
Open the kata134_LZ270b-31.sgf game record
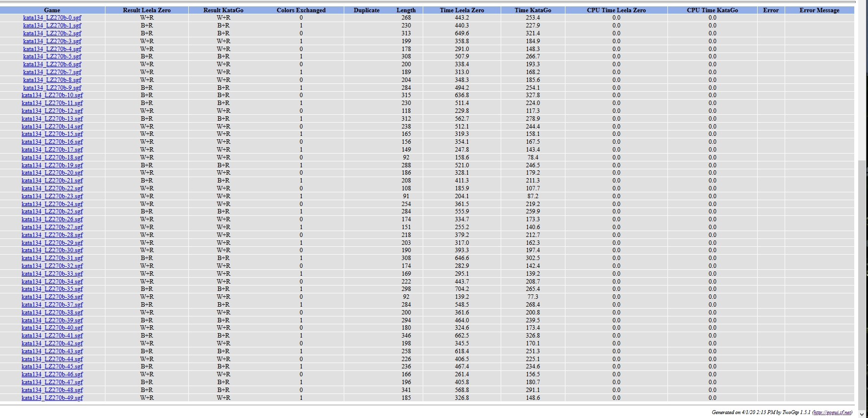(x=52, y=258)
